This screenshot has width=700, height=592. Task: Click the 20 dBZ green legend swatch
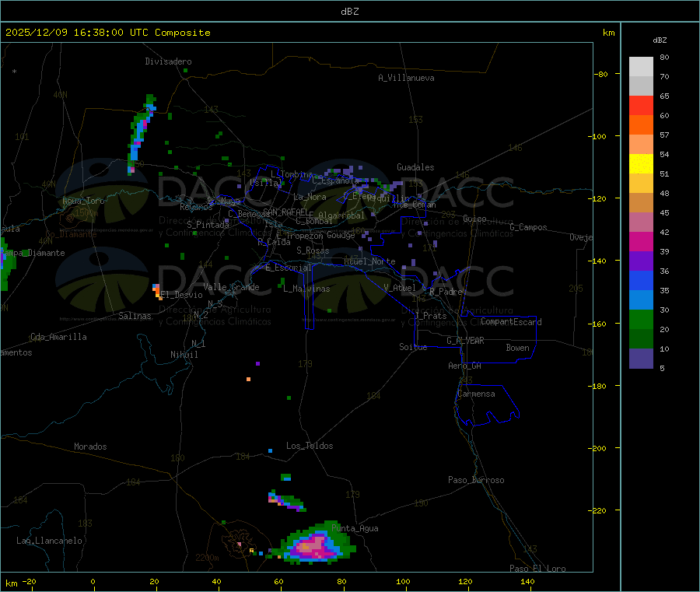tap(641, 319)
